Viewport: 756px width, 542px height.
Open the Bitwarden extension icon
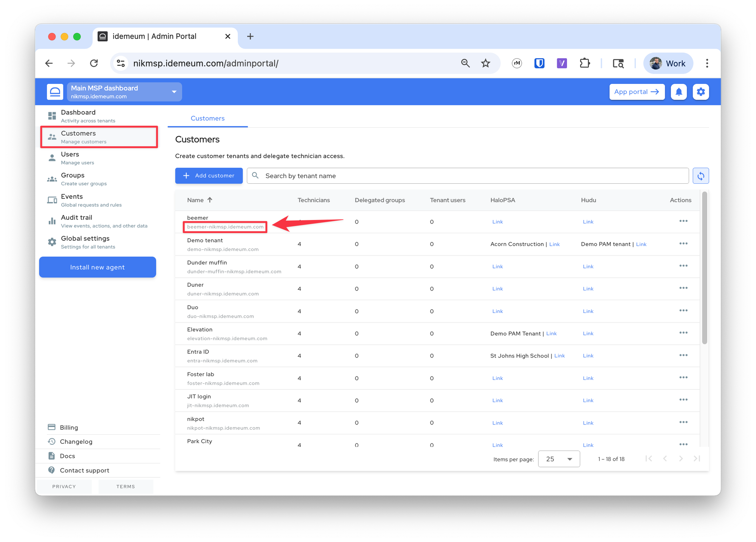(x=539, y=63)
